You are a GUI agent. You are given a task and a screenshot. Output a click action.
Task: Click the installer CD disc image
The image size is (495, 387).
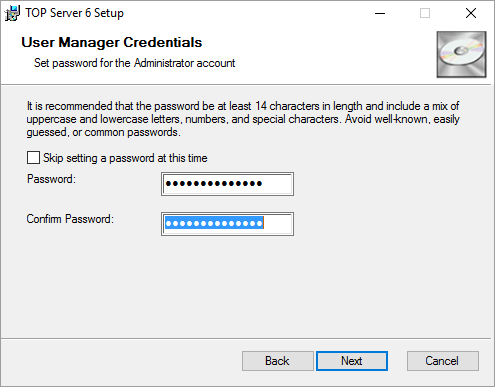coord(461,54)
